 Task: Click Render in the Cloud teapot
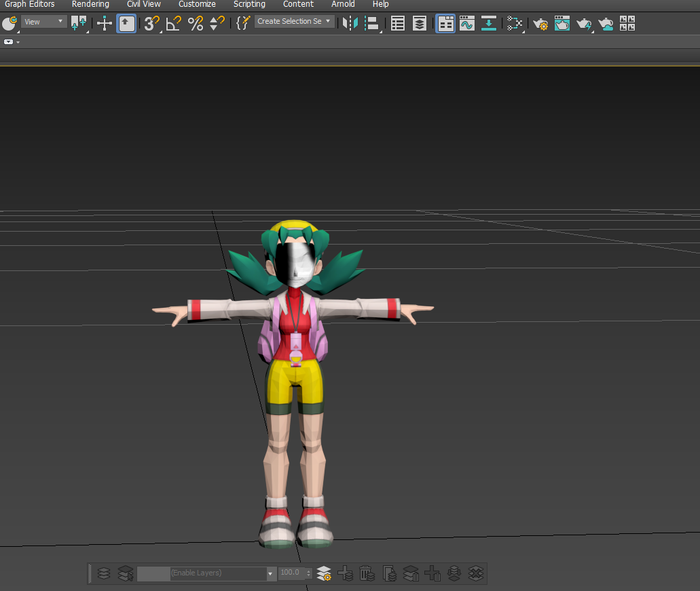(606, 23)
